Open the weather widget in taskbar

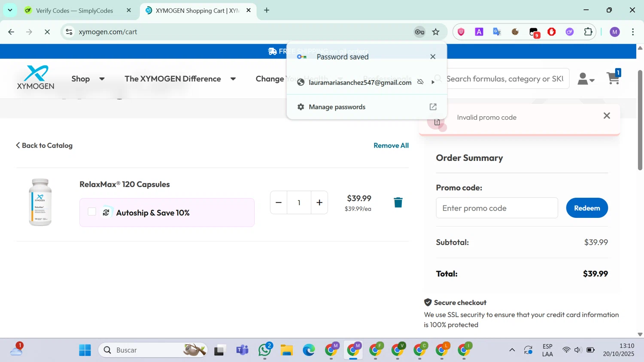16,350
